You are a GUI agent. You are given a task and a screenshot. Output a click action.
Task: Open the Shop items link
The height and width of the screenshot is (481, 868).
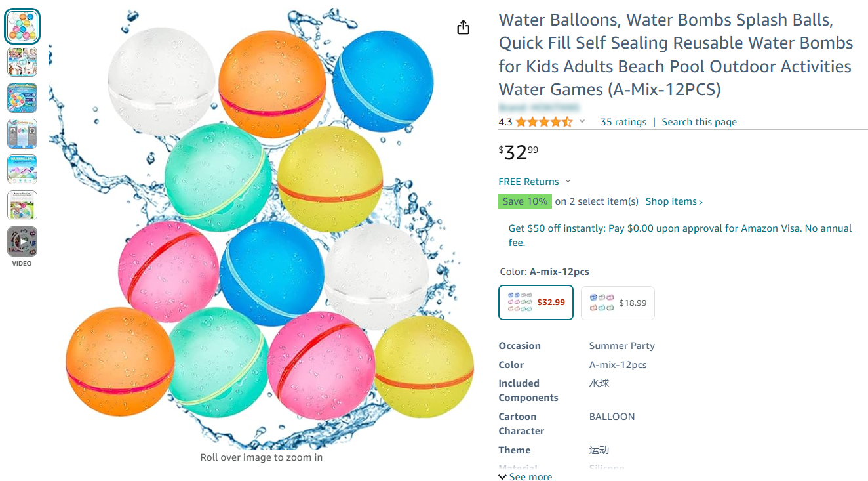(x=674, y=201)
